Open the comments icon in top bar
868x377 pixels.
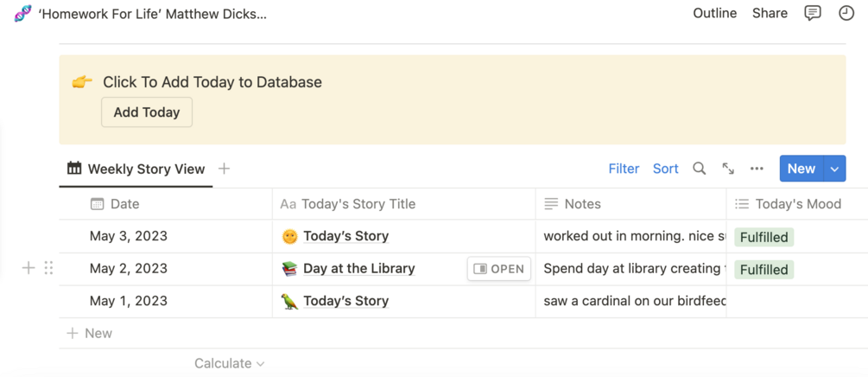click(x=812, y=13)
